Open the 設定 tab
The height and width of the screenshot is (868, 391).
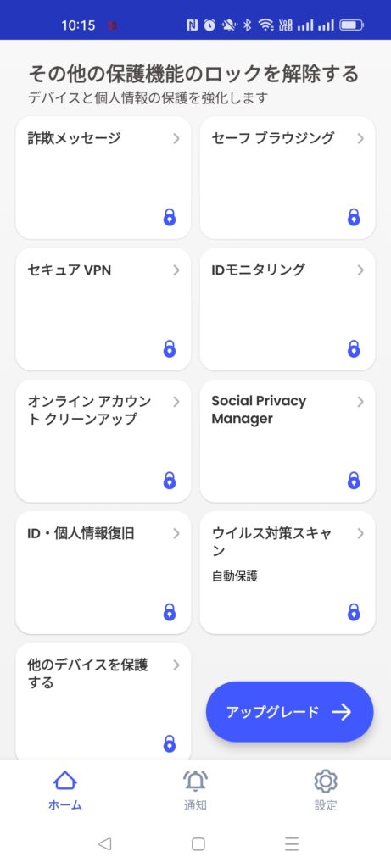[326, 790]
